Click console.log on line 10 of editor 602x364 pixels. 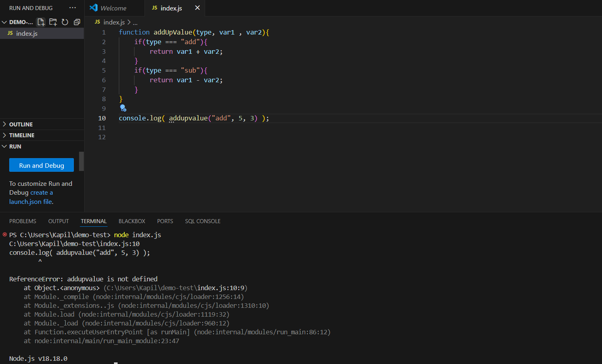point(140,118)
